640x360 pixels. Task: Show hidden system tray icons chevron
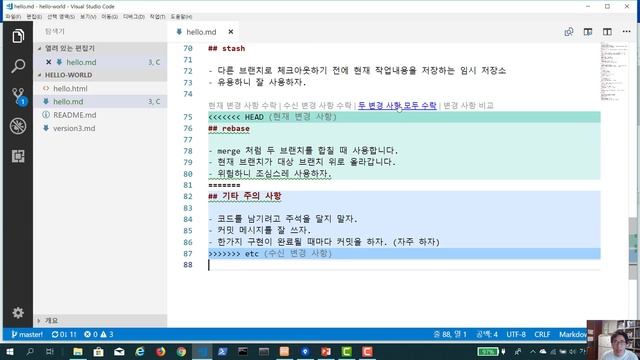533,351
